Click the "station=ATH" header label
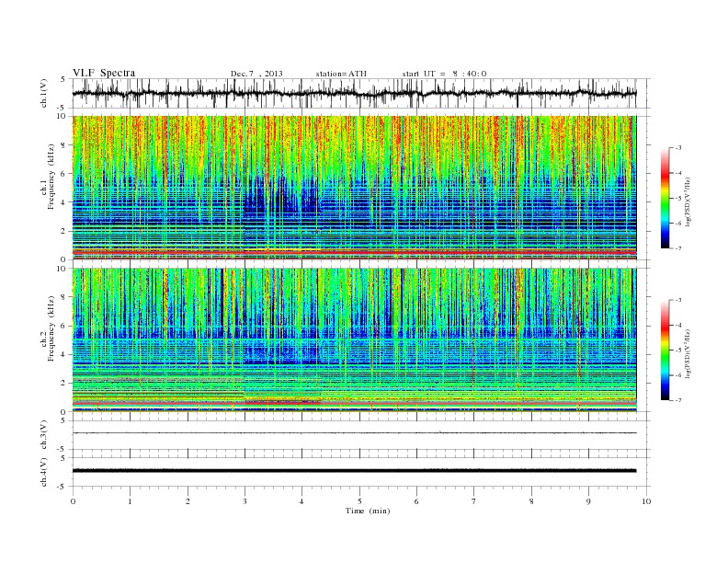 point(341,74)
